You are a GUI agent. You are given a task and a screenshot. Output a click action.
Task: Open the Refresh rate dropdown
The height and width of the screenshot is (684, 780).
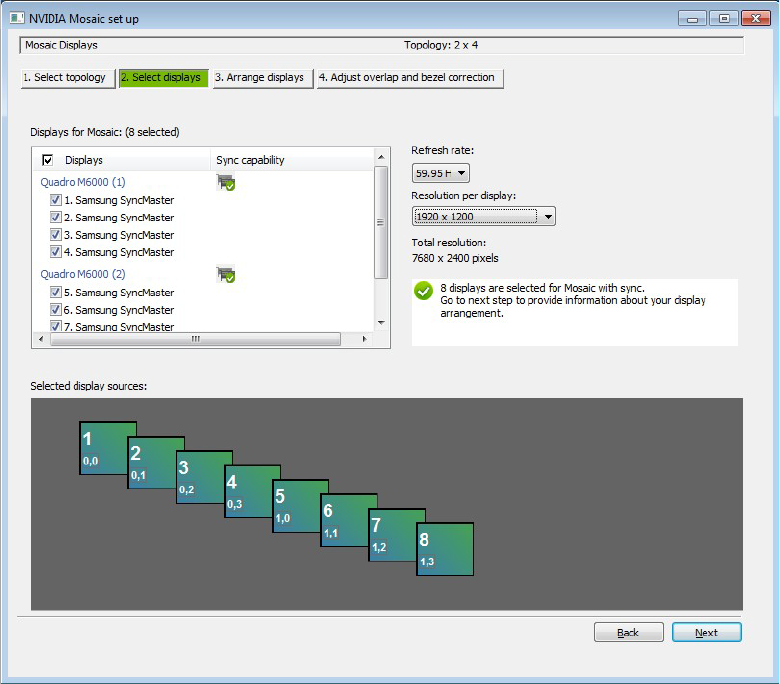(441, 173)
